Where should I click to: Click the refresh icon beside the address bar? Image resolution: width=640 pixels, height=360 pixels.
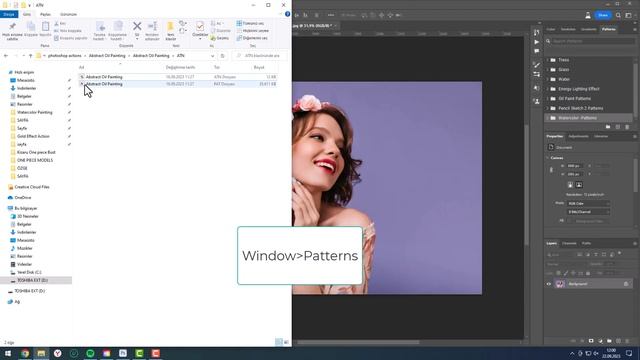point(222,56)
